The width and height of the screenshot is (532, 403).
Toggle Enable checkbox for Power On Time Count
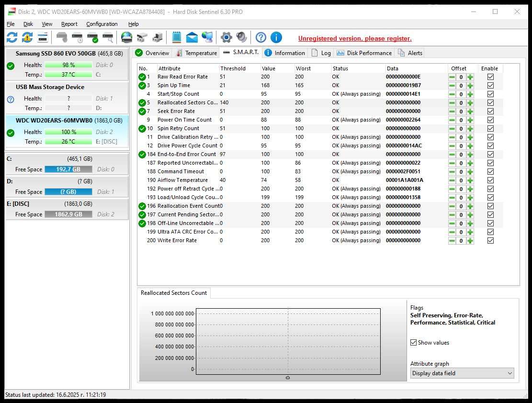(x=490, y=120)
